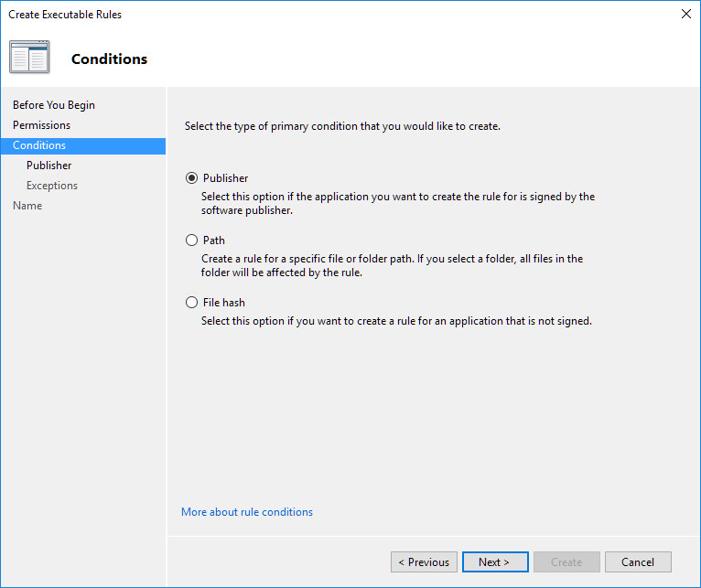
Task: Go to the Name step in sidebar
Action: [27, 206]
